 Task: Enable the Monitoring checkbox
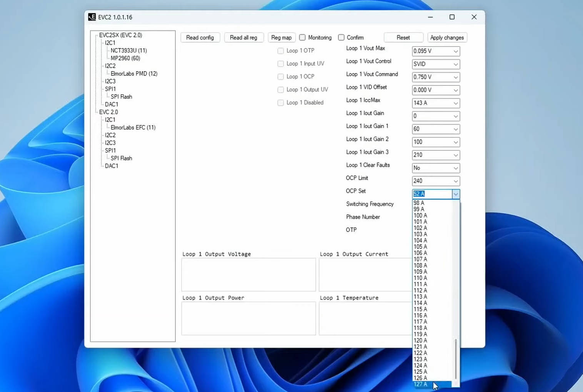tap(302, 37)
